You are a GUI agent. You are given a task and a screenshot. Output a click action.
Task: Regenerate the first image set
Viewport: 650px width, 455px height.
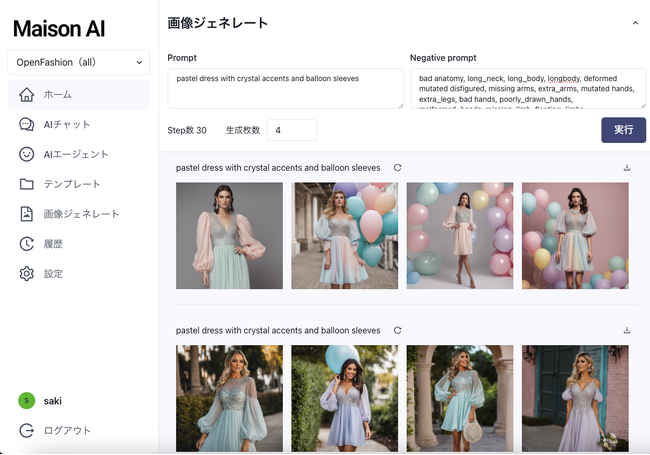pos(397,168)
